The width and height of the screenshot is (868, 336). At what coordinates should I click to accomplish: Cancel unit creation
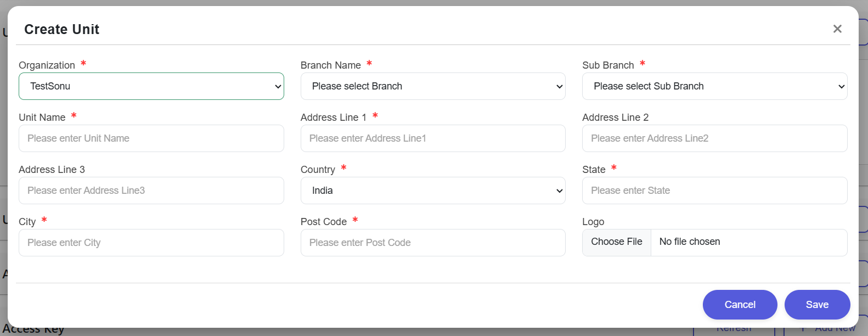740,305
